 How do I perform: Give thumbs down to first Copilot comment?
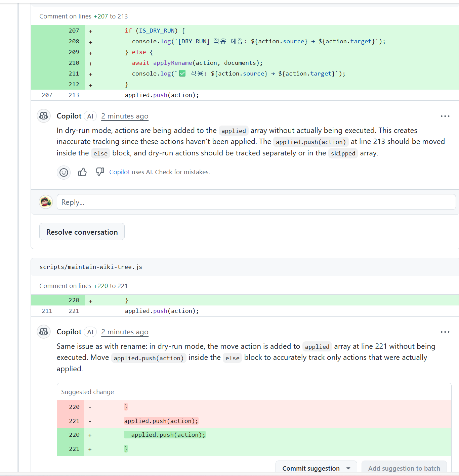pos(100,172)
